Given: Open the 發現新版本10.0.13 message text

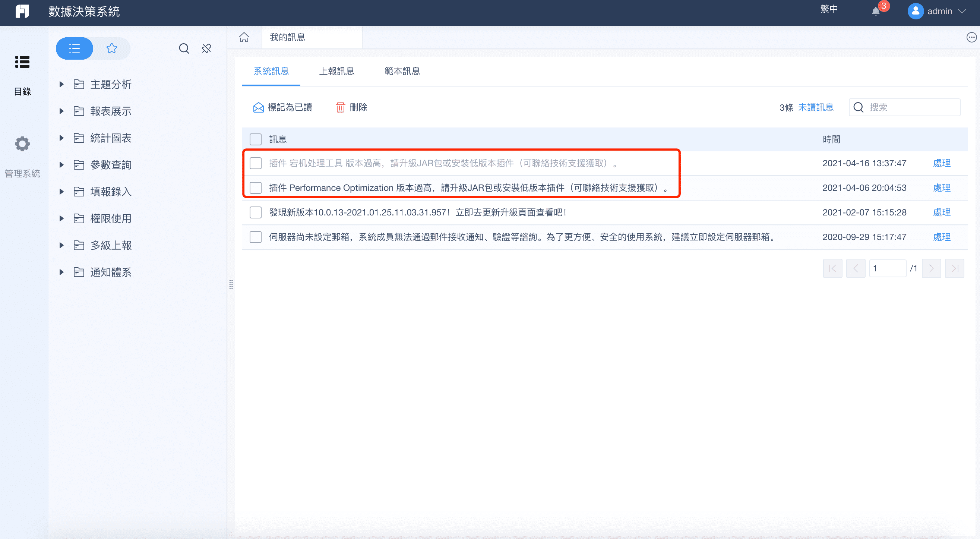Looking at the screenshot, I should pyautogui.click(x=418, y=212).
